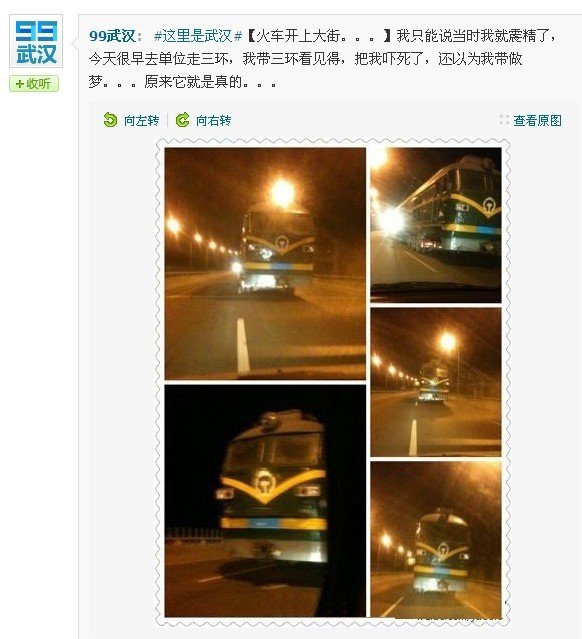Image resolution: width=582 pixels, height=639 pixels.
Task: Click the railway emblem on close-up locomotive
Action: point(266,483)
